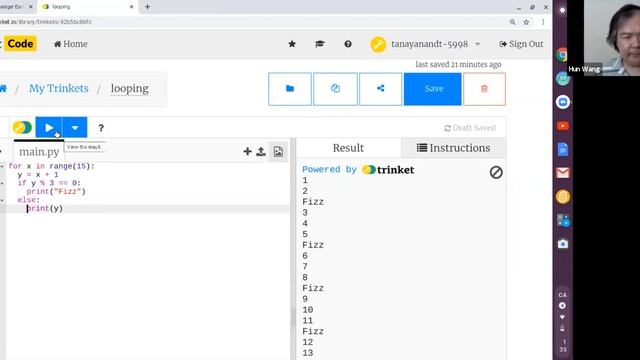
Task: Click the Python trinket logo in the editor toolbar
Action: 22,127
